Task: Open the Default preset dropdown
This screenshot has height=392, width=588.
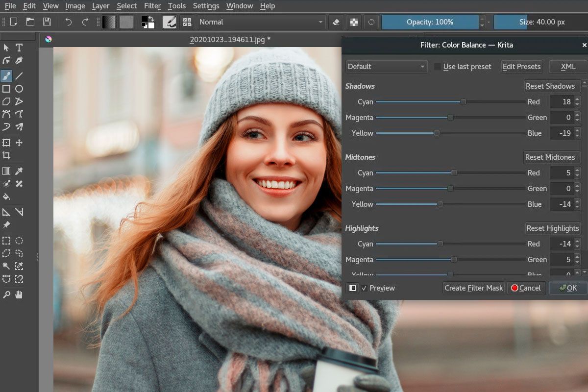Action: tap(387, 67)
